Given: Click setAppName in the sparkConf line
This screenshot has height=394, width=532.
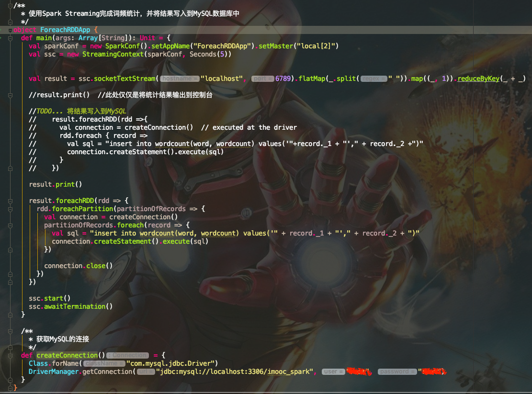Looking at the screenshot, I should pos(170,46).
